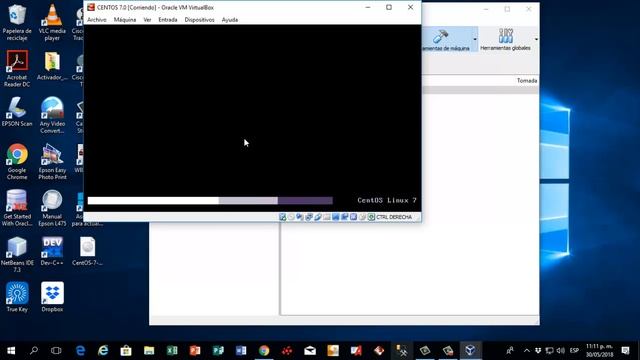Select the Dev-C++ desktop icon
Viewport: 640px width, 360px height.
tap(52, 251)
